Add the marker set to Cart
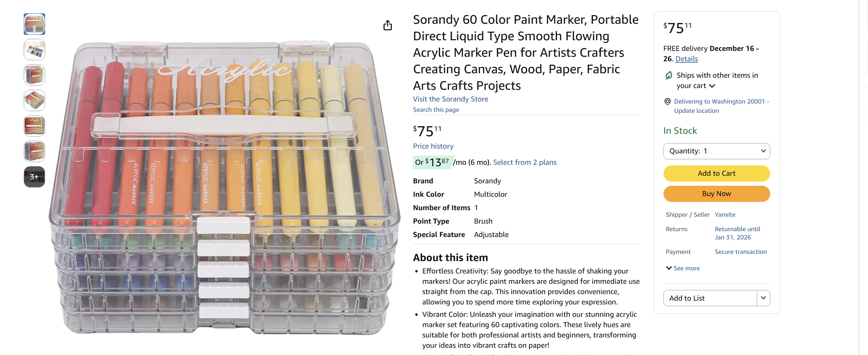Viewport: 868px width, 355px height. coord(716,173)
